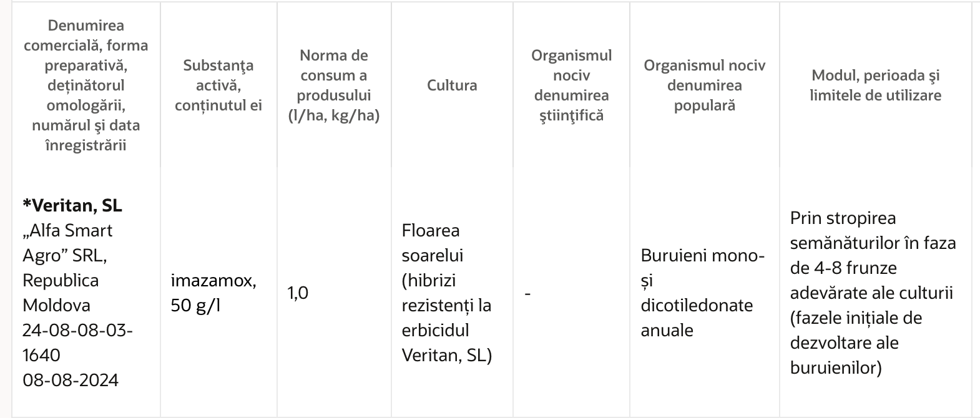The width and height of the screenshot is (980, 418).
Task: Click the Floarea soarelui crop cell
Action: [x=447, y=293]
